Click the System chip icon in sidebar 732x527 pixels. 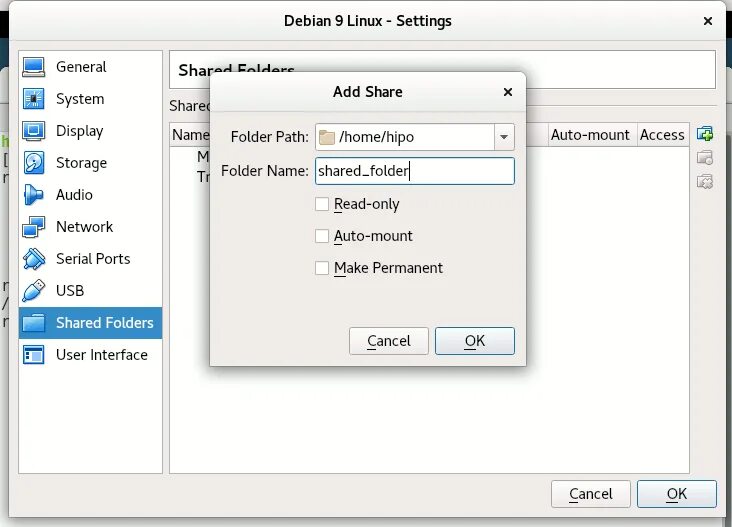(x=34, y=99)
